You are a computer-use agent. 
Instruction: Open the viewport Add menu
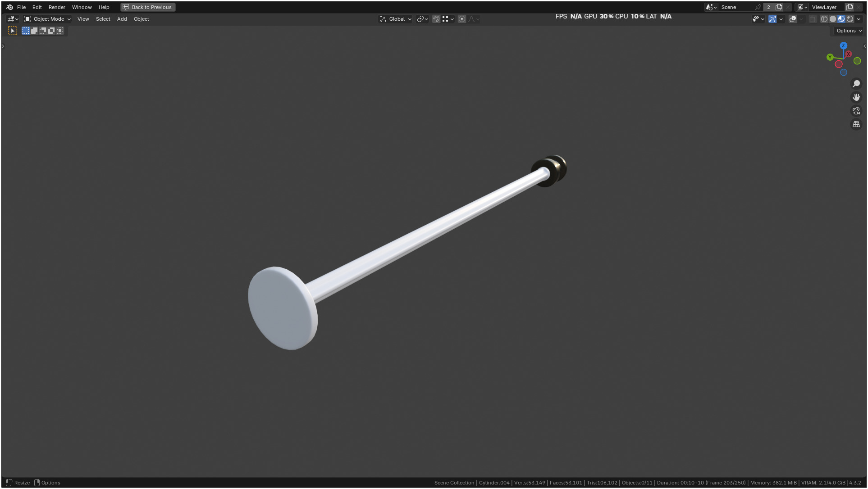(122, 19)
